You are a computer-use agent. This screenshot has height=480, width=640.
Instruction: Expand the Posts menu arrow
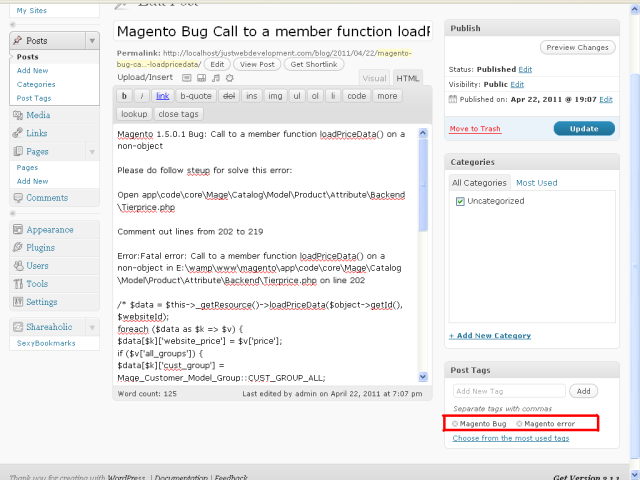[92, 41]
